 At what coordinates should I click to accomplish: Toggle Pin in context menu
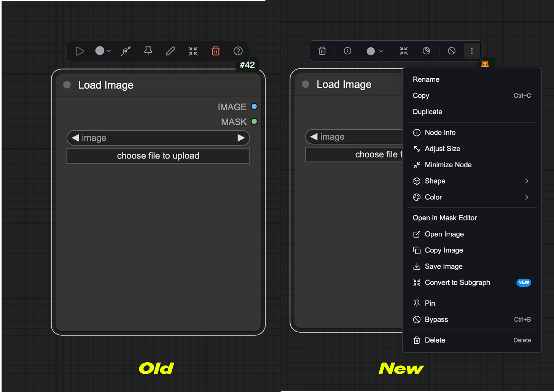tap(472, 303)
